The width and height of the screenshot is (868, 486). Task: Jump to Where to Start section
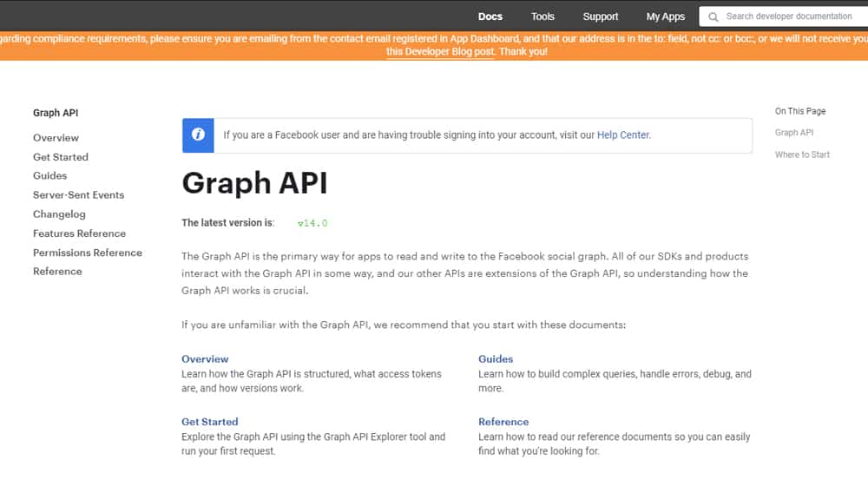coord(802,155)
